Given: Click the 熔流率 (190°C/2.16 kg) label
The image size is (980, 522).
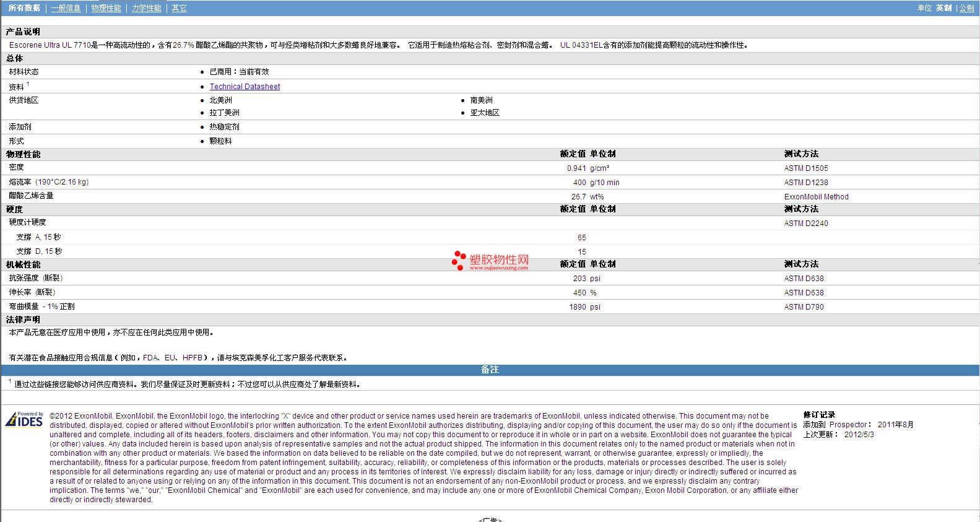Looking at the screenshot, I should click(49, 182).
